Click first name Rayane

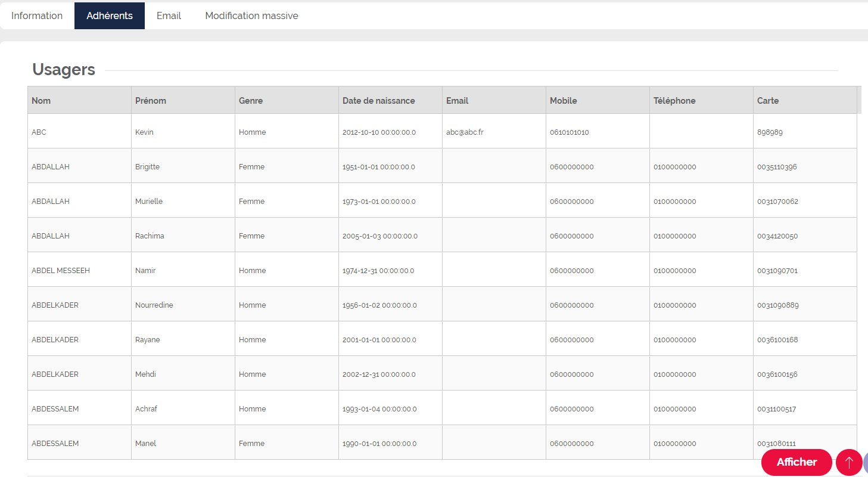148,340
